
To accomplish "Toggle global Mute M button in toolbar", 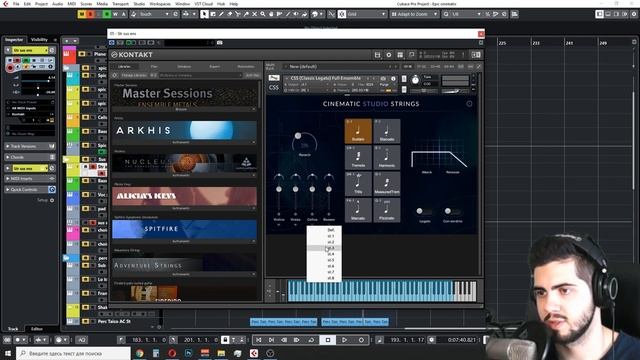I will coord(82,14).
